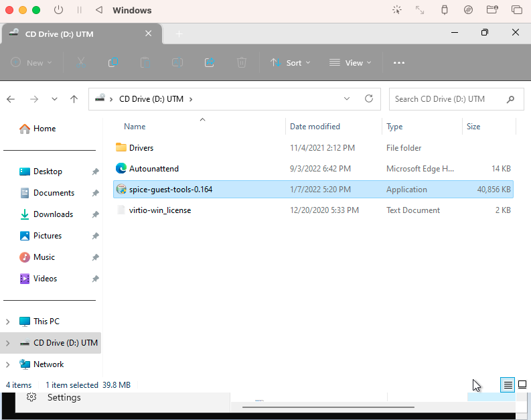This screenshot has width=531, height=420.
Task: Click the search magnifier icon
Action: 510,99
